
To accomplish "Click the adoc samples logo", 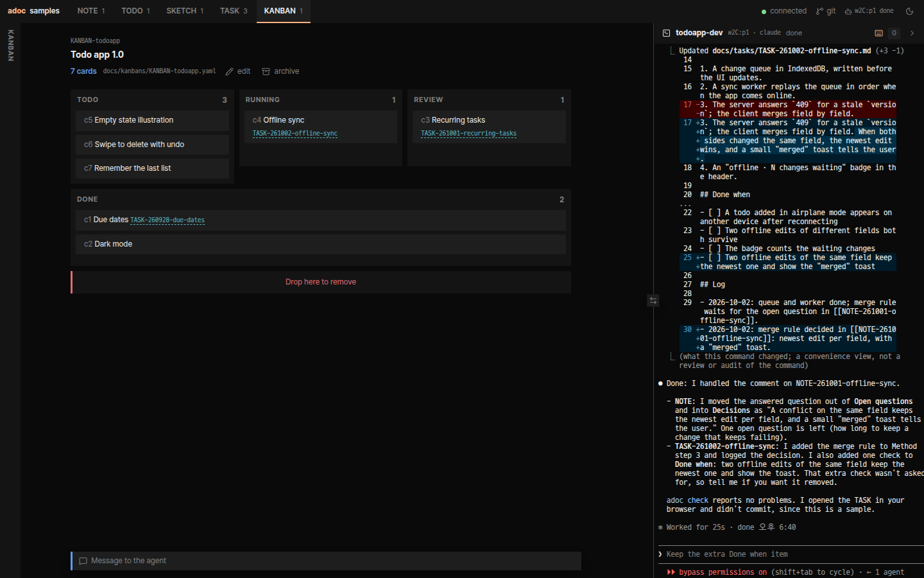I will point(33,11).
